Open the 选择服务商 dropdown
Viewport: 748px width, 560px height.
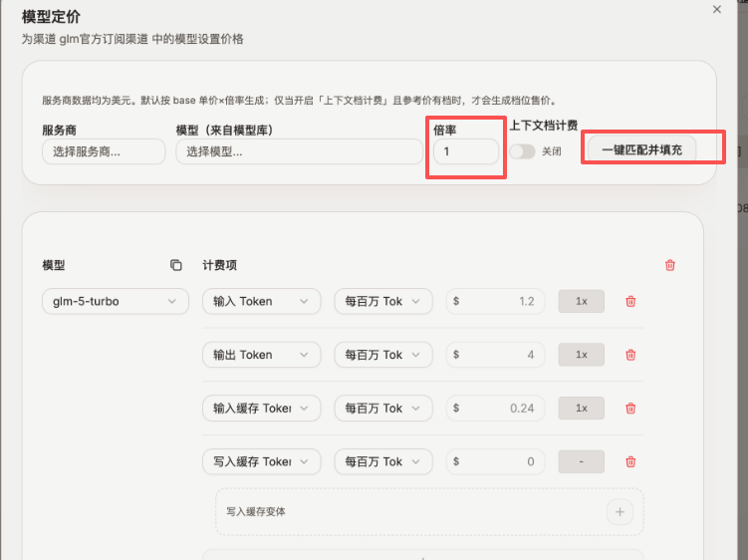point(104,151)
